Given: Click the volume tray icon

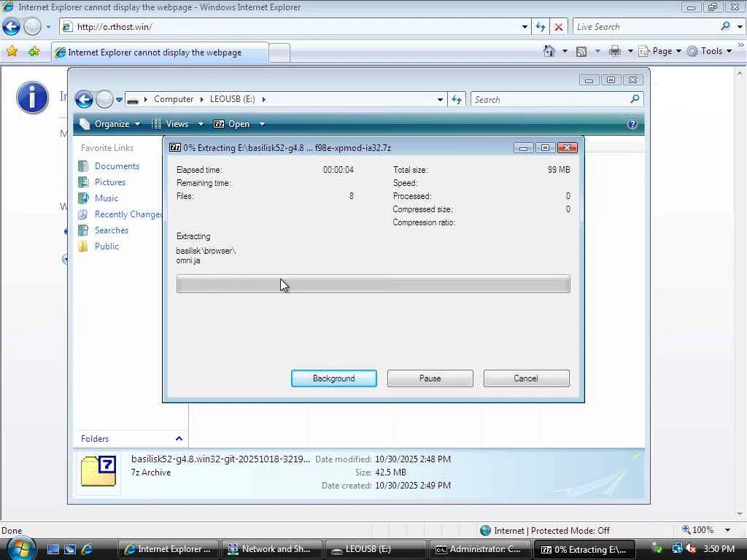Looking at the screenshot, I should pyautogui.click(x=692, y=549).
